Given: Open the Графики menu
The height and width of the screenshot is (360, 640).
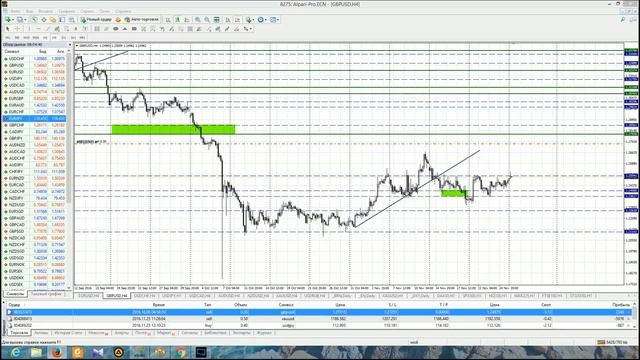Looking at the screenshot, I should 67,11.
